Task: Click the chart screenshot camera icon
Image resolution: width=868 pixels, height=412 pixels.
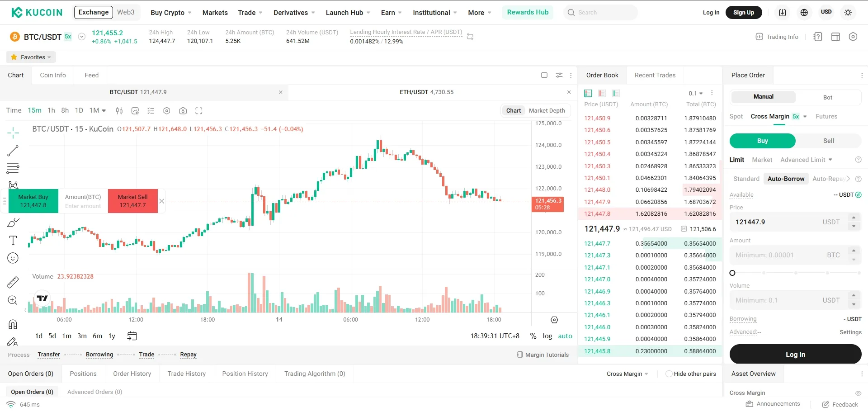Action: (x=183, y=111)
